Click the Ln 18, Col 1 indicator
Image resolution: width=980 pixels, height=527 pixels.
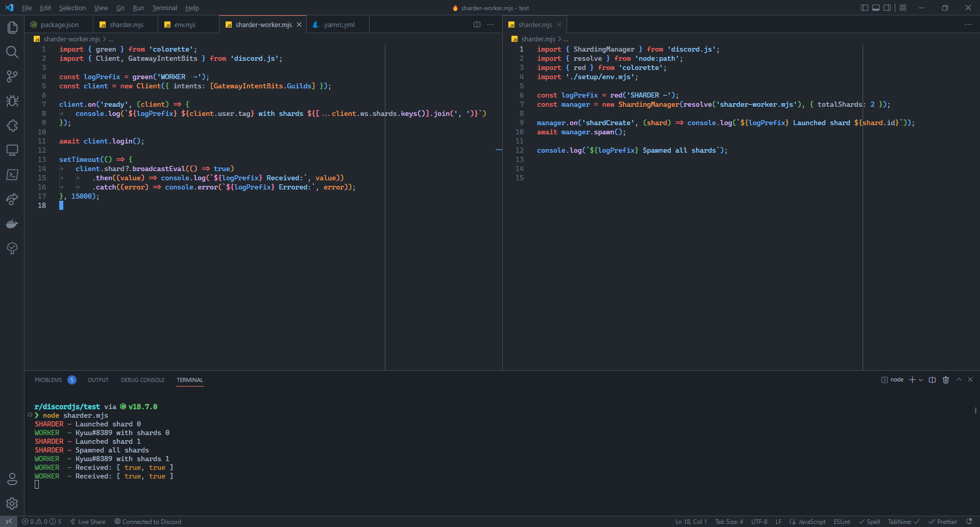[691, 521]
